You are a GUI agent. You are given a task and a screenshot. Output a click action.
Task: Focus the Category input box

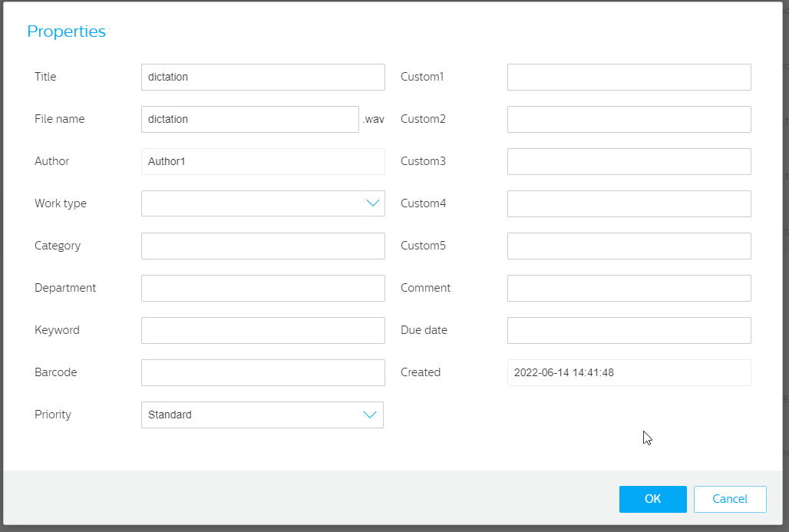coord(263,246)
